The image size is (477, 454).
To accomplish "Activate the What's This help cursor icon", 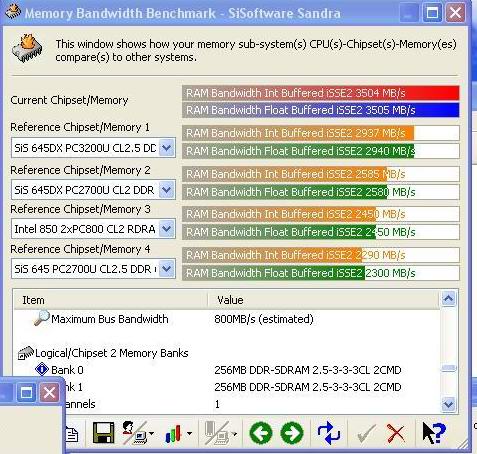I will click(434, 433).
